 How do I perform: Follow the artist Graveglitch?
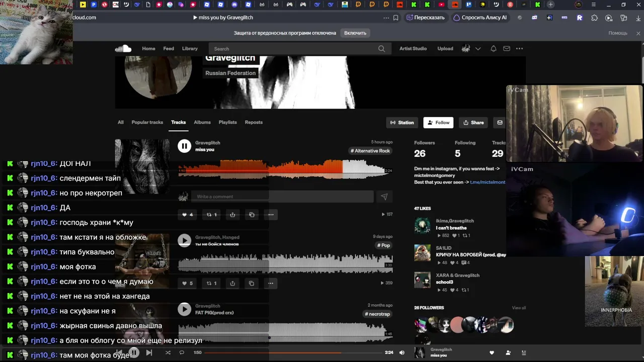click(x=438, y=123)
